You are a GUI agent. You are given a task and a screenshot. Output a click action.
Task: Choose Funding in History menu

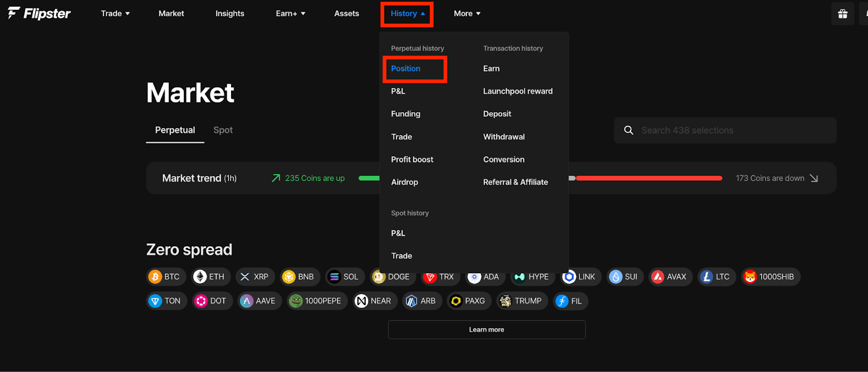click(x=406, y=114)
